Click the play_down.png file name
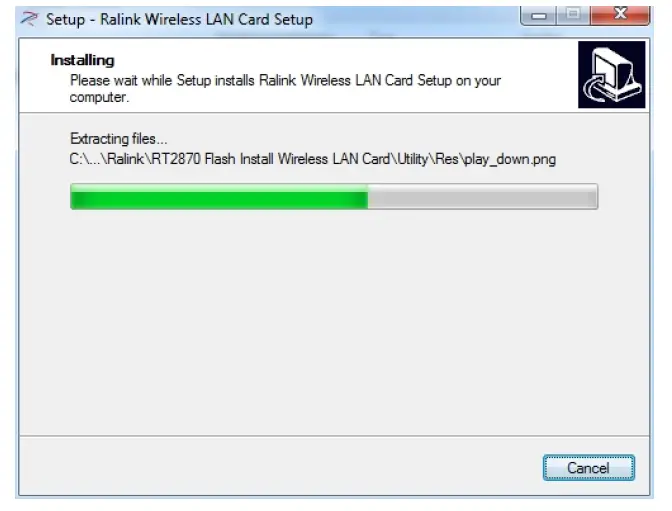This screenshot has height=511, width=672. (510, 159)
